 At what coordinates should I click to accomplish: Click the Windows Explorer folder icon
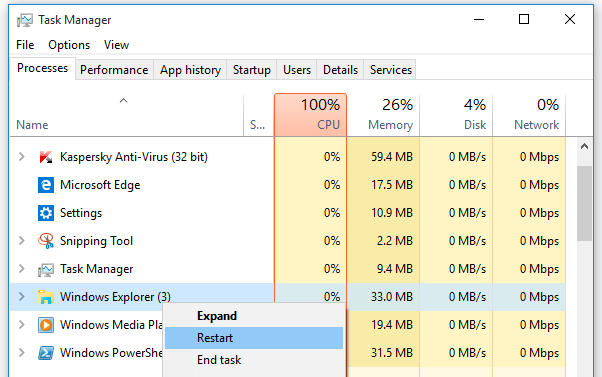(46, 297)
